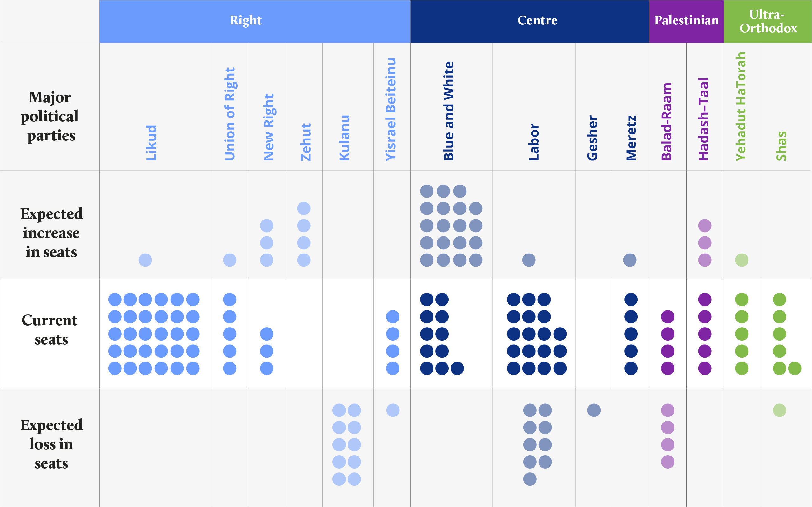Click the "Current seats" row label

[50, 330]
